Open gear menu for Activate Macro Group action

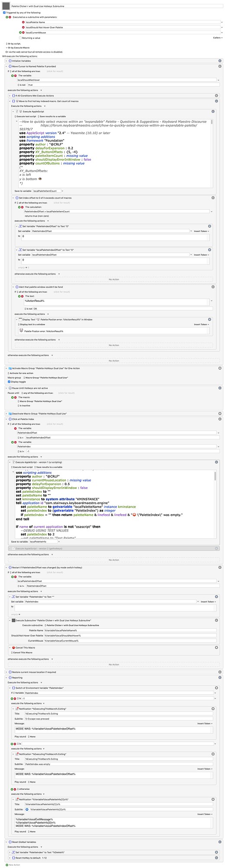tap(220, 368)
